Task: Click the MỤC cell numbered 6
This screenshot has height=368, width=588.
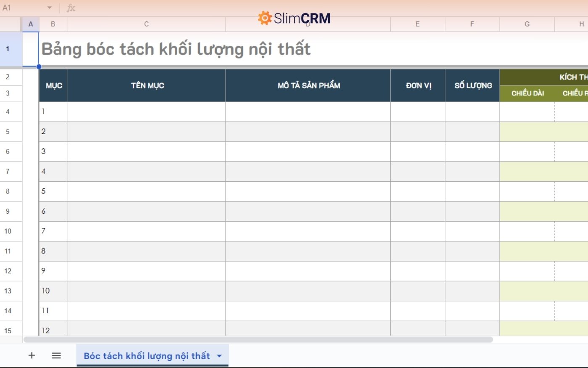Action: click(x=53, y=211)
